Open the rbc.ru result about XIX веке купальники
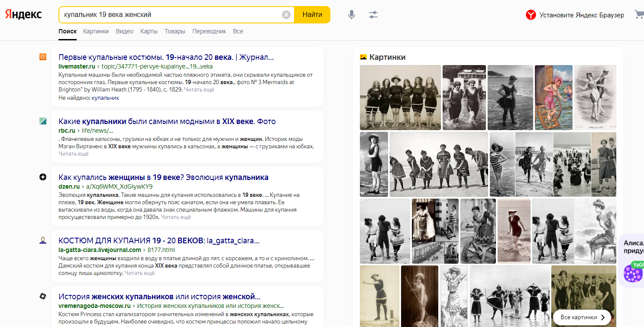Image resolution: width=644 pixels, height=327 pixels. tap(167, 121)
